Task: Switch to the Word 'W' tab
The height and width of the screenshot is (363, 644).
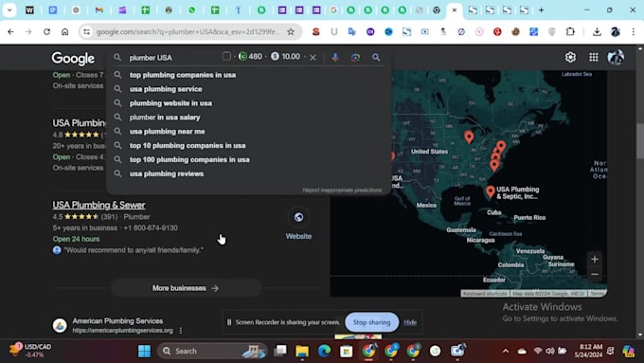Action: (x=29, y=10)
